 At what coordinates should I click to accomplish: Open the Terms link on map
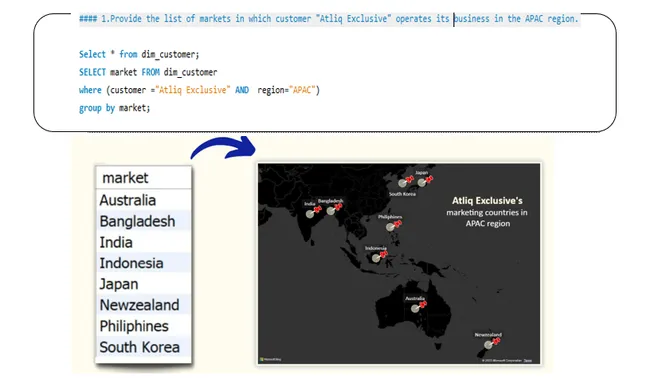coord(528,360)
